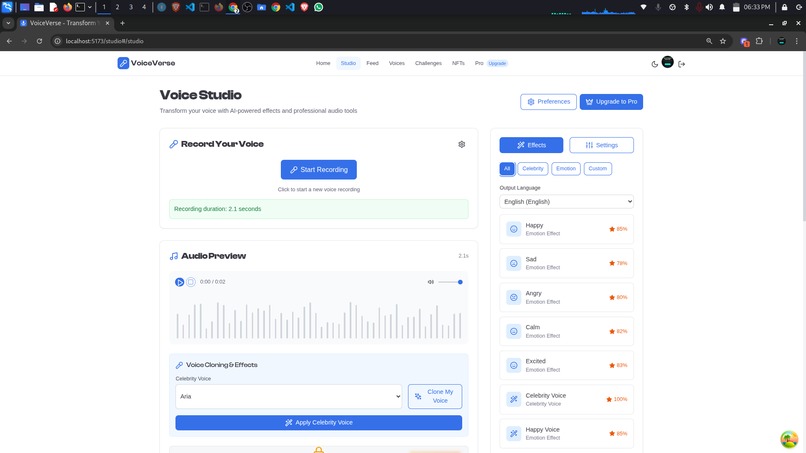The width and height of the screenshot is (806, 453).
Task: Mute audio via speaker icon
Action: click(x=431, y=282)
